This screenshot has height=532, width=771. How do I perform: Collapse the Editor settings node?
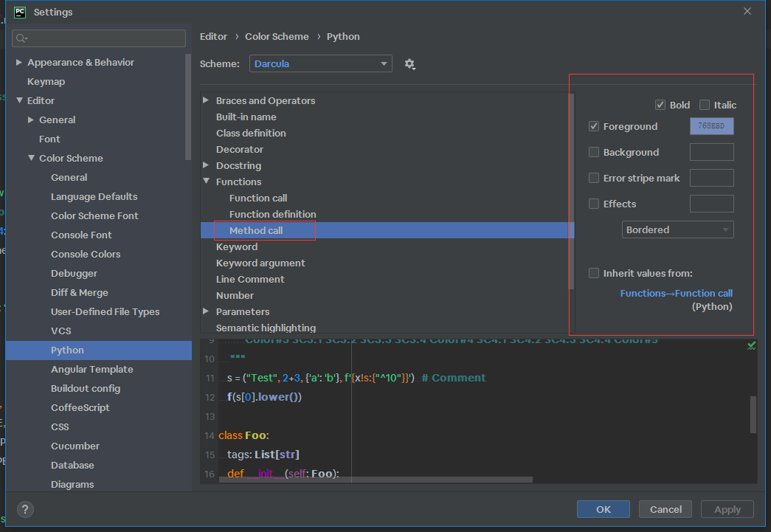coord(20,100)
